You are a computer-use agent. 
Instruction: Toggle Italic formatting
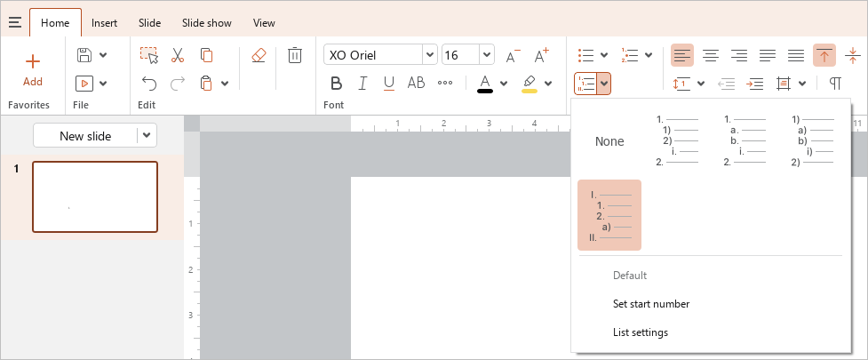(x=362, y=83)
